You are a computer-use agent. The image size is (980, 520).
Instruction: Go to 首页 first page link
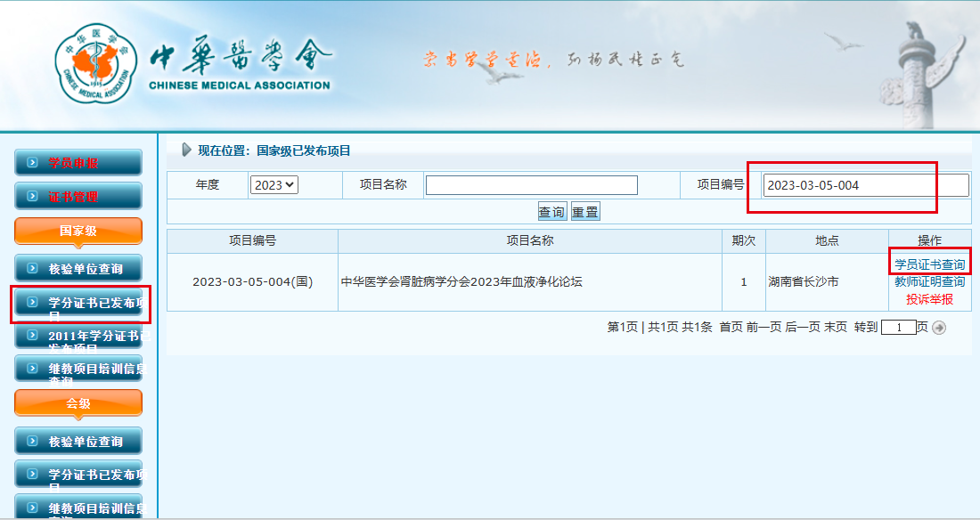(x=731, y=327)
